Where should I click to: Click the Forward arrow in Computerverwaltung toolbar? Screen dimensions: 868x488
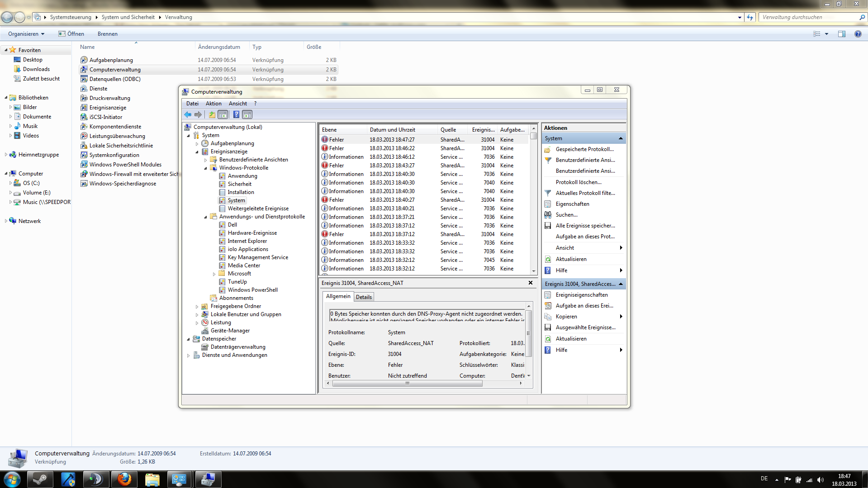[198, 115]
